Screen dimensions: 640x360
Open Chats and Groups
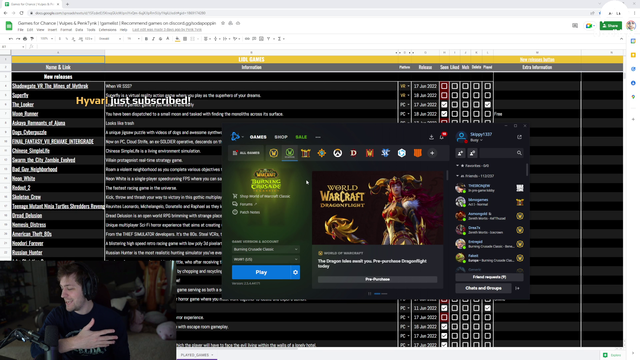483,288
